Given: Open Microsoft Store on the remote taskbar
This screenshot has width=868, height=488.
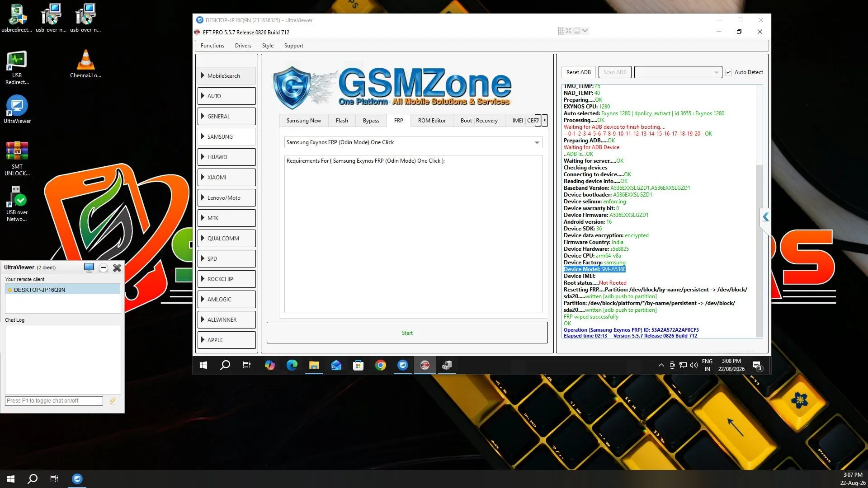Looking at the screenshot, I should [358, 365].
